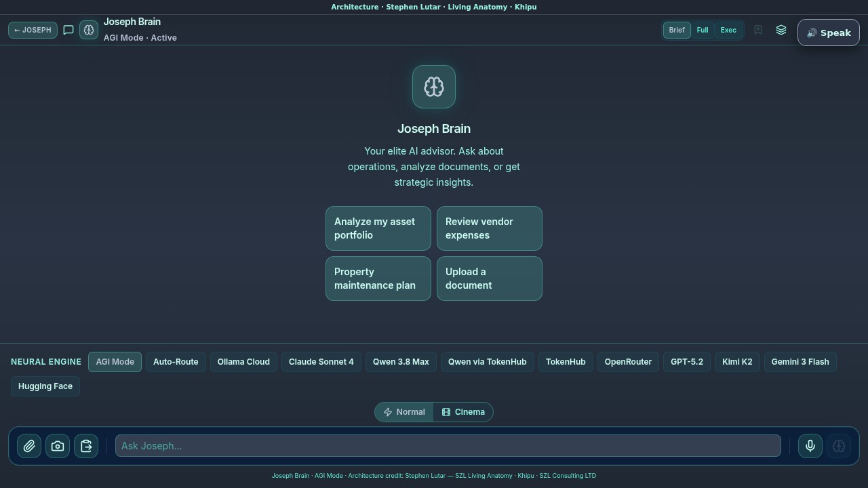Choose the Claude Sonnet 4 engine

click(321, 362)
